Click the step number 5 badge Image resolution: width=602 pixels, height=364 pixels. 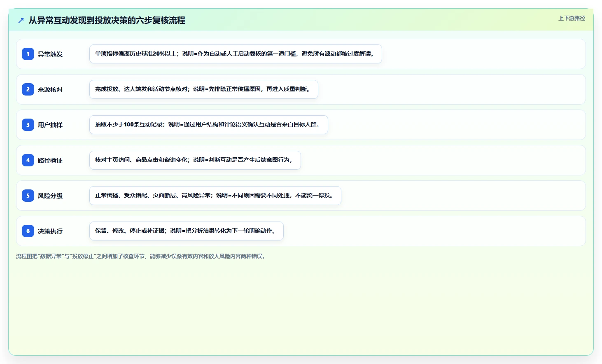point(28,196)
